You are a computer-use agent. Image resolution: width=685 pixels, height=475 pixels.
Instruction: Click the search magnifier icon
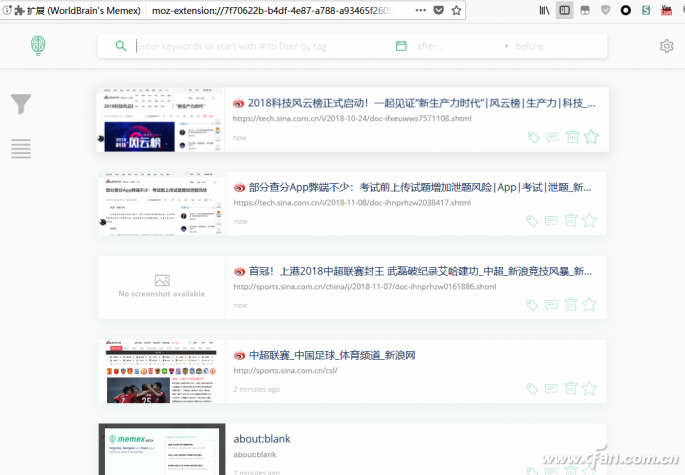click(x=121, y=46)
